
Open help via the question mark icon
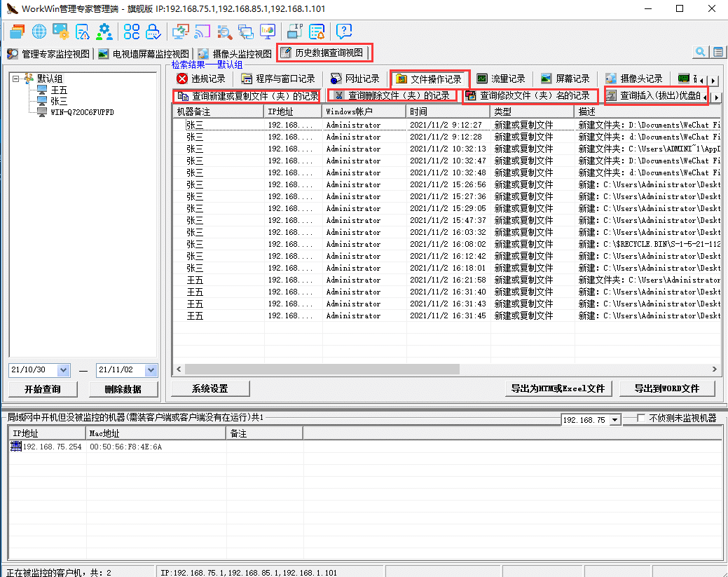[x=344, y=32]
